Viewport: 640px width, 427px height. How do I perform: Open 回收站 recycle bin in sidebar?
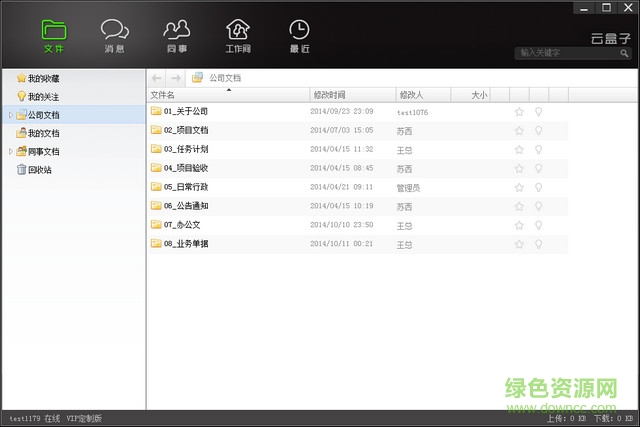[40, 170]
